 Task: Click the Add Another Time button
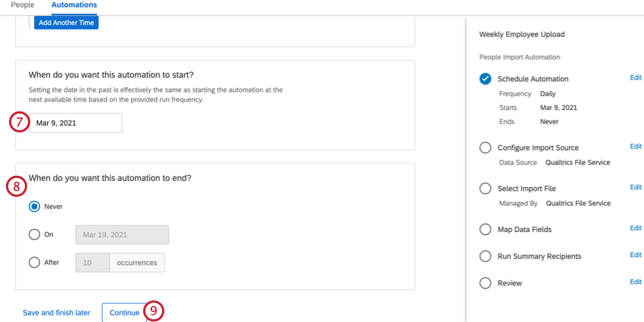66,23
